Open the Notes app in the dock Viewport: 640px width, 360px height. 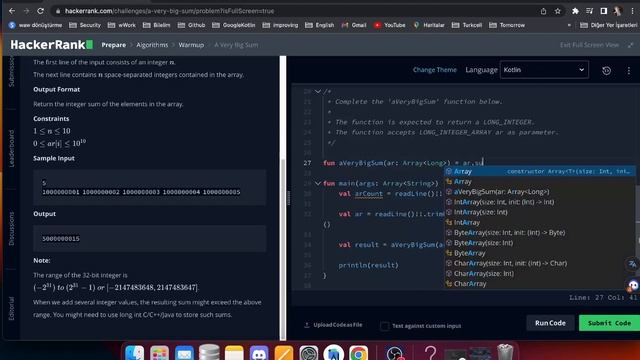pyautogui.click(x=234, y=353)
